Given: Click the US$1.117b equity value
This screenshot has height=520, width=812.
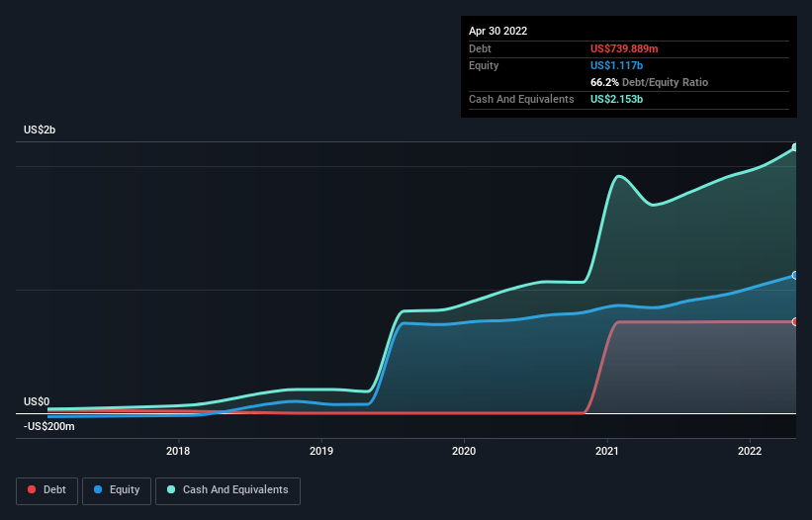Looking at the screenshot, I should coord(617,65).
